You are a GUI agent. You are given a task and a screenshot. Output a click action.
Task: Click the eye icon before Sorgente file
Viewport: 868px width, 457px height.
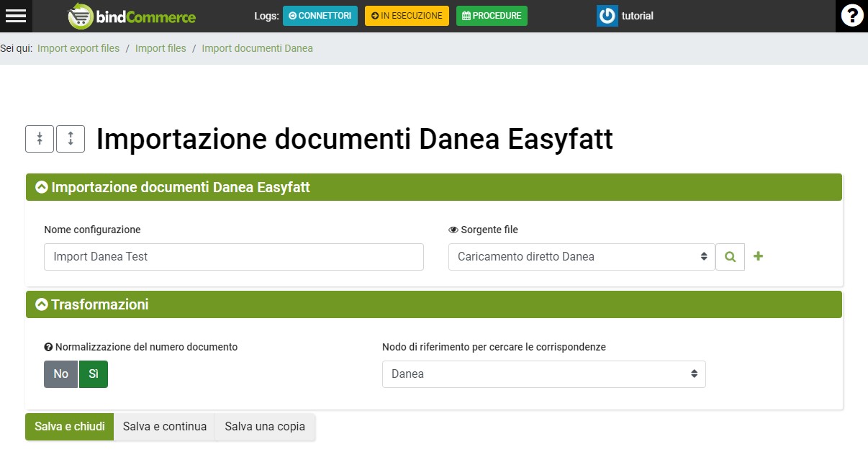click(453, 229)
